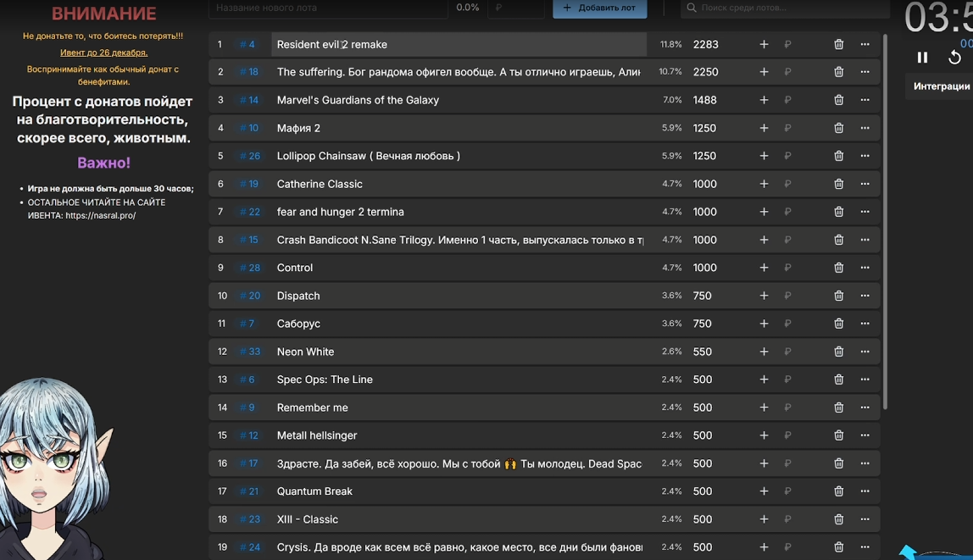This screenshot has width=973, height=560.
Task: Open more options for Neon White lot
Action: [865, 352]
